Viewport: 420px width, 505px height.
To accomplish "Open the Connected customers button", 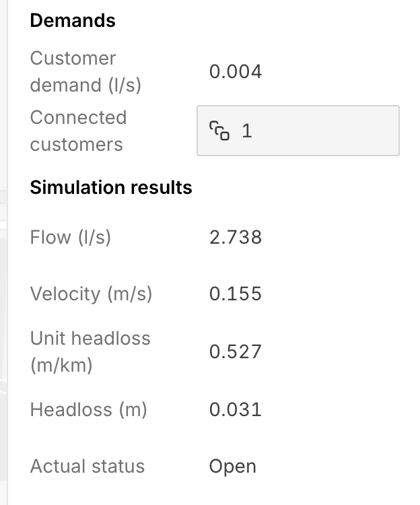I will [297, 131].
